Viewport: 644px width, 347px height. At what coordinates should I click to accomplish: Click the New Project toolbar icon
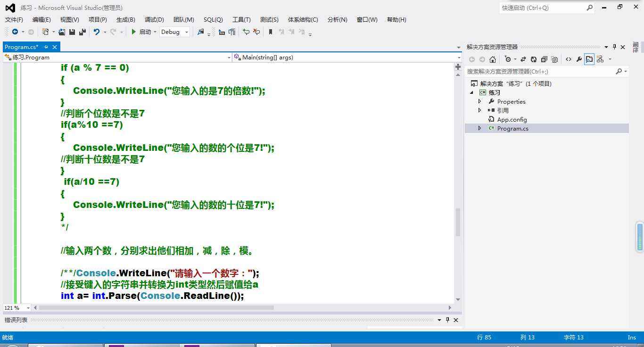click(x=46, y=32)
